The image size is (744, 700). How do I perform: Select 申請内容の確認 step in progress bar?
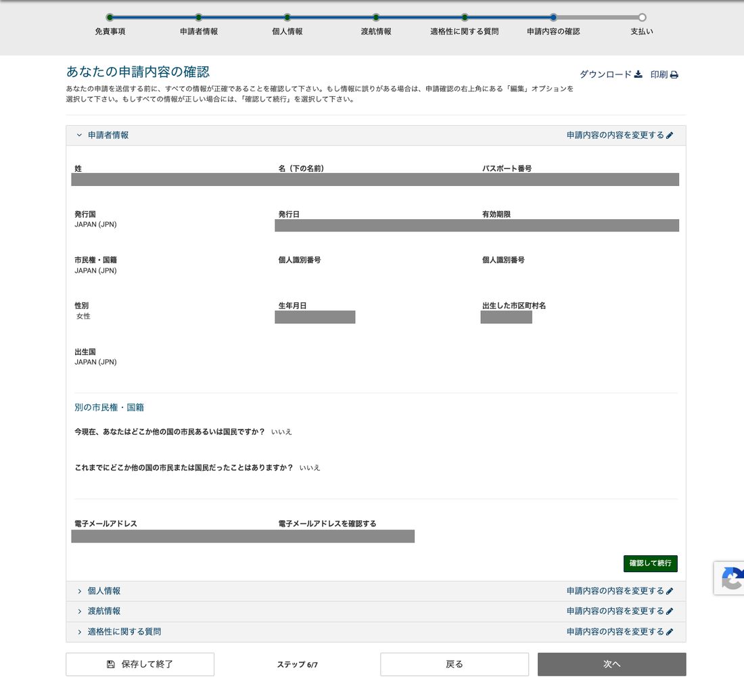point(553,18)
